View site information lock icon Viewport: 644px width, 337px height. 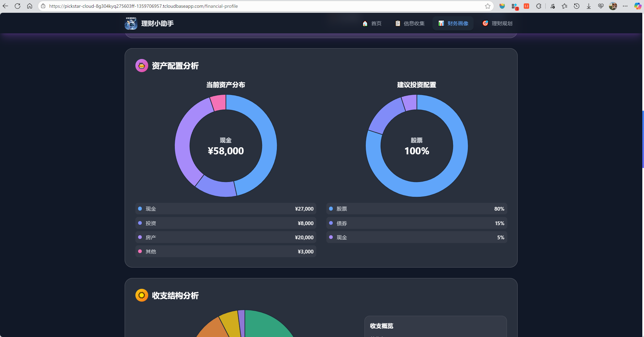(x=43, y=6)
